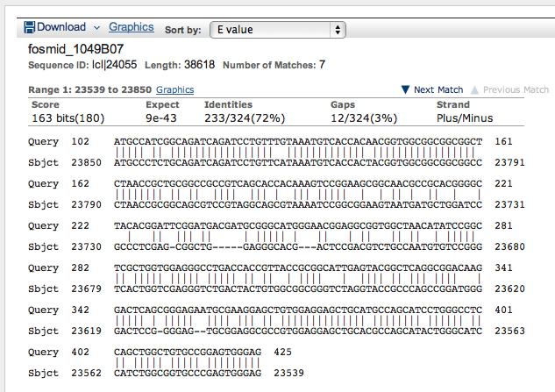Click the Next Match down triangle icon

[406, 89]
